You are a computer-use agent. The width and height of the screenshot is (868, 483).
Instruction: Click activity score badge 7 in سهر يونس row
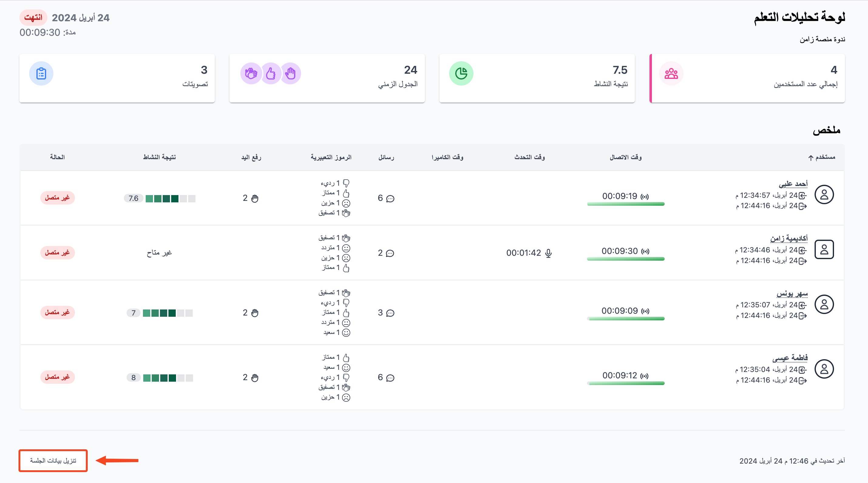click(134, 313)
